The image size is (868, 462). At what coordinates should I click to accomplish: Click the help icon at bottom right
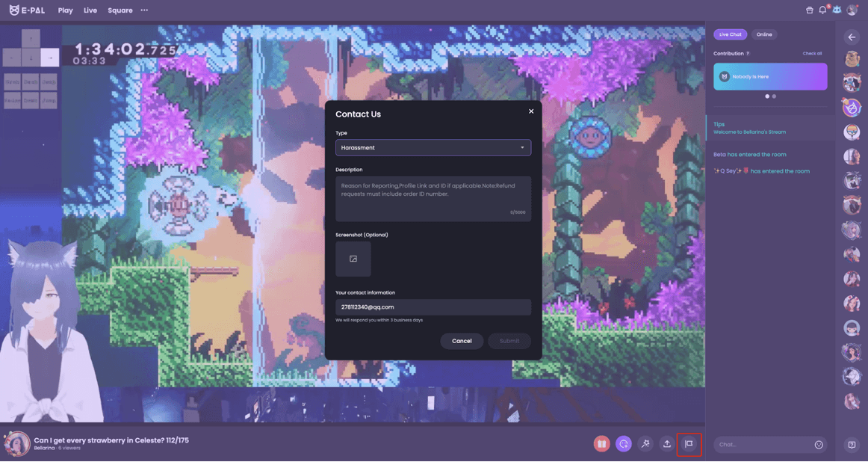click(x=852, y=445)
